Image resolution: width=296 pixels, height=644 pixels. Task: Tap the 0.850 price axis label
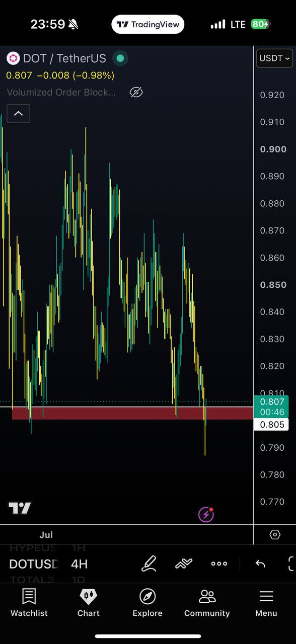272,285
